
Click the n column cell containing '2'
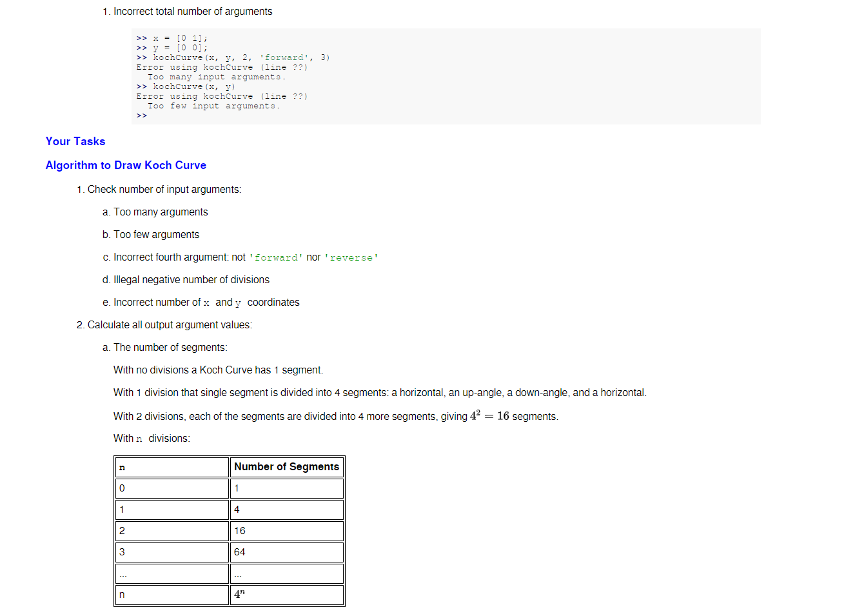pyautogui.click(x=172, y=531)
